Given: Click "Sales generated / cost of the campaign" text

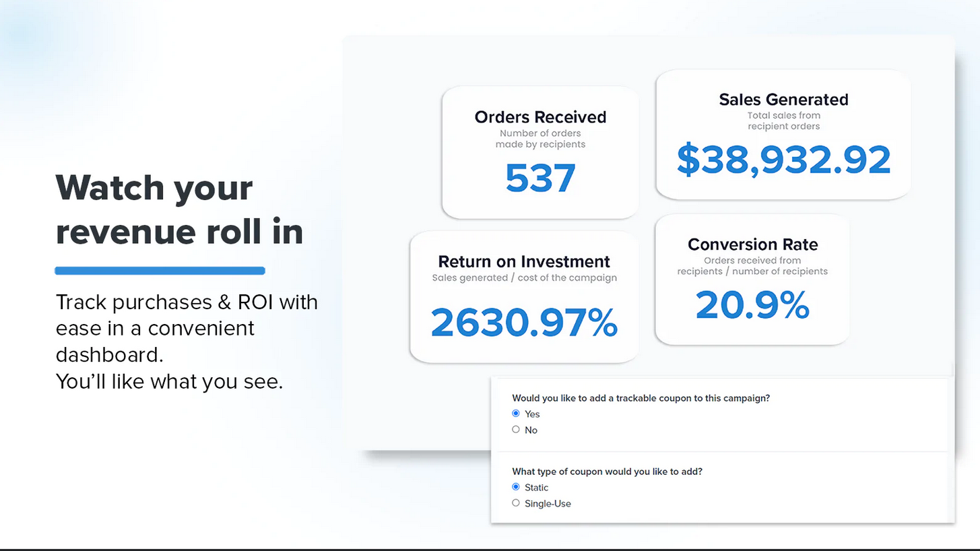Looking at the screenshot, I should [524, 278].
